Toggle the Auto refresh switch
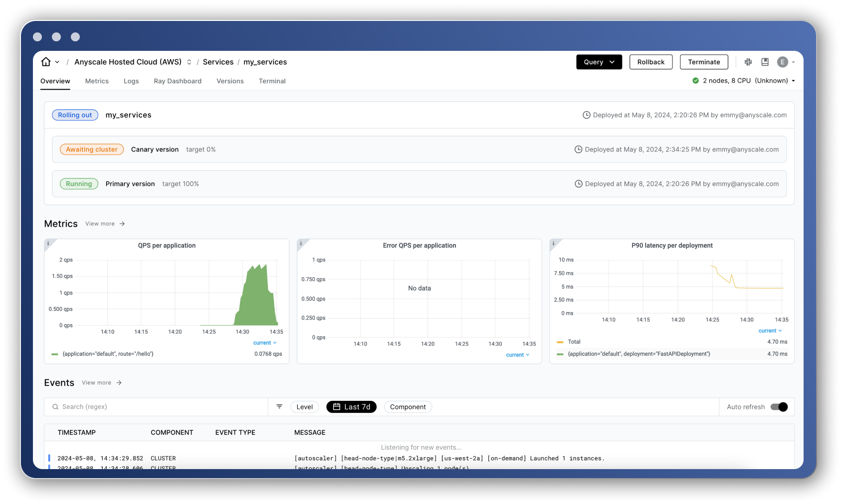Screen dimensions: 842x504 [779, 407]
